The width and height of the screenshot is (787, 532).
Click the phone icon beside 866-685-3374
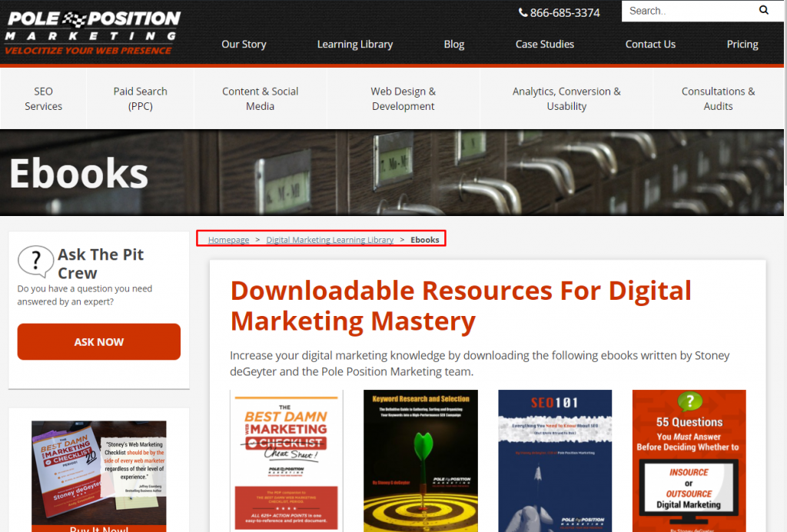[523, 12]
